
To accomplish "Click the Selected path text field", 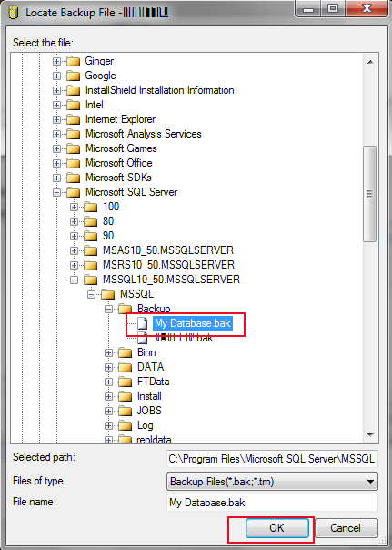I will point(272,459).
